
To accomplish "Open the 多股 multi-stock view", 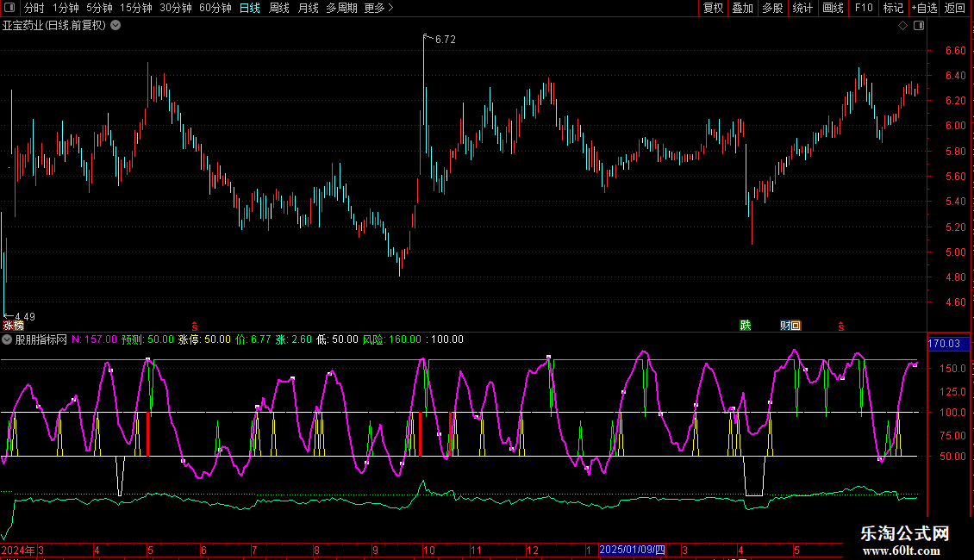I will pyautogui.click(x=772, y=8).
